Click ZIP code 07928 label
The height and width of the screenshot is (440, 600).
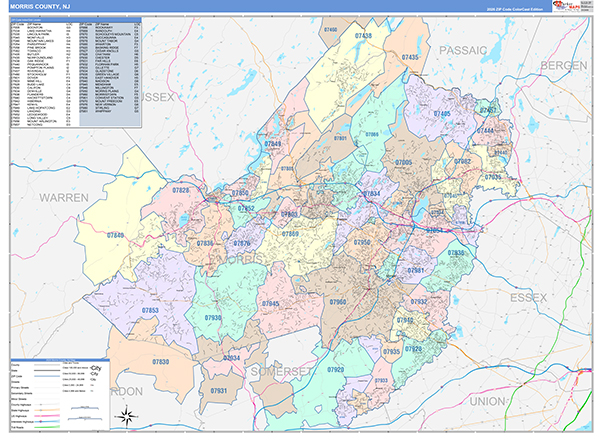point(414,349)
